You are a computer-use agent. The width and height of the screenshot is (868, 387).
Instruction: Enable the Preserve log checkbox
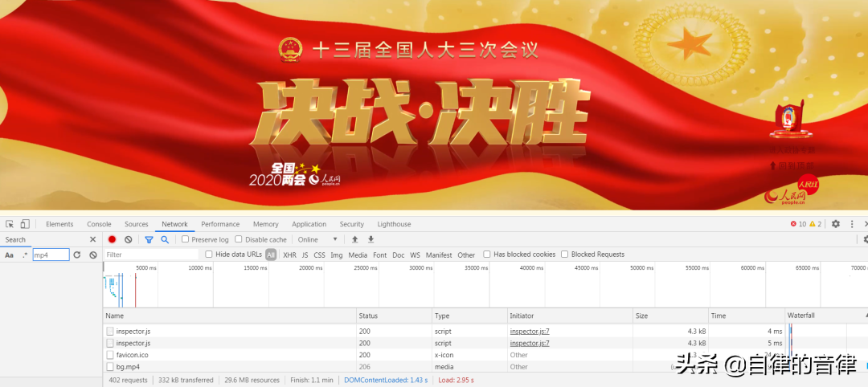(x=186, y=239)
